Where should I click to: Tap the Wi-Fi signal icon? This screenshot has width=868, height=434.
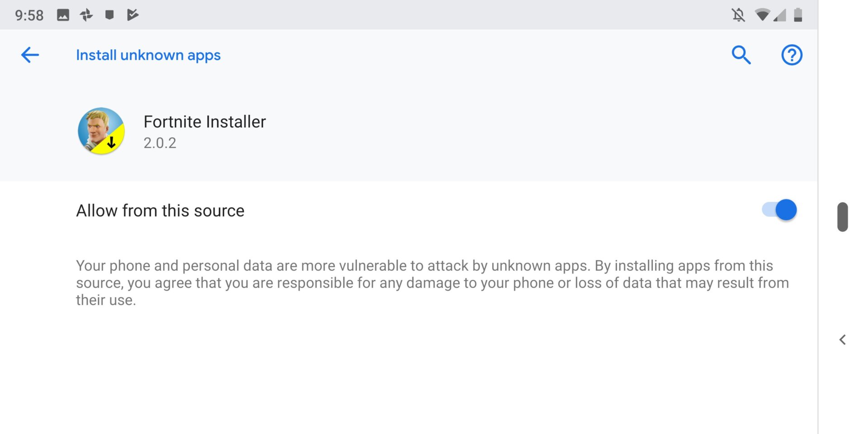click(762, 15)
